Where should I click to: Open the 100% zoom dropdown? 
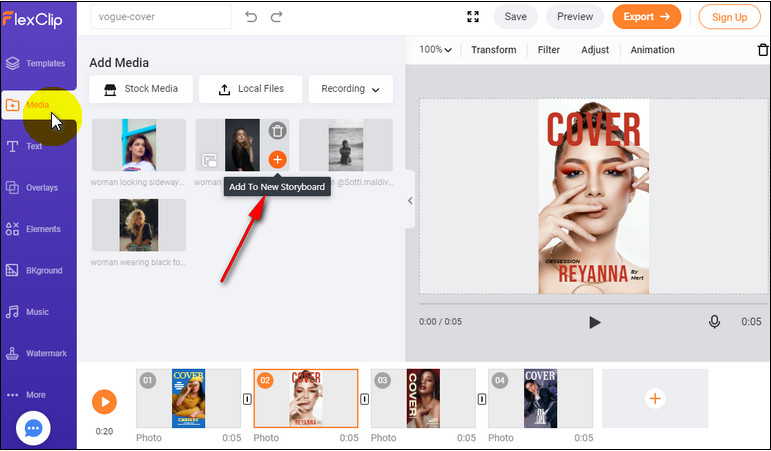click(x=435, y=50)
